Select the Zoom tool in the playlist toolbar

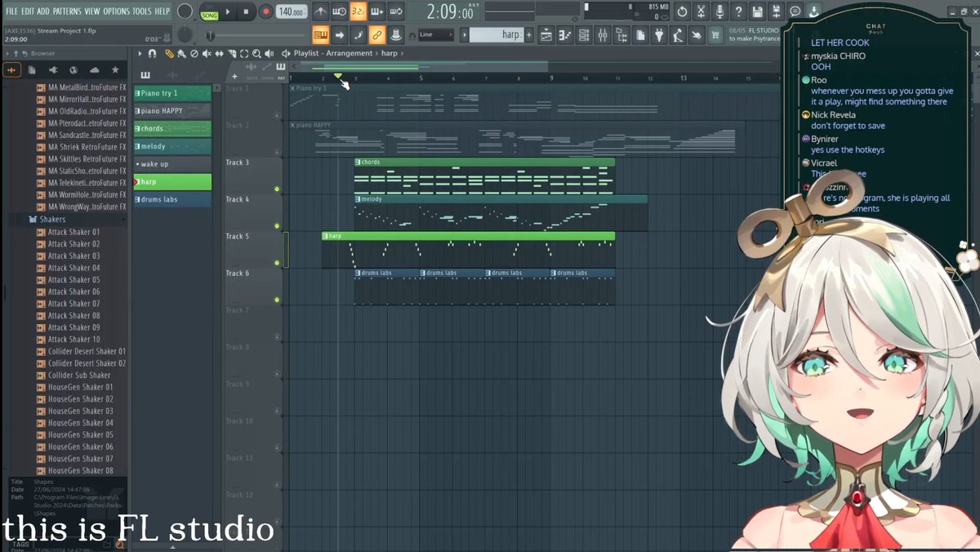point(256,53)
